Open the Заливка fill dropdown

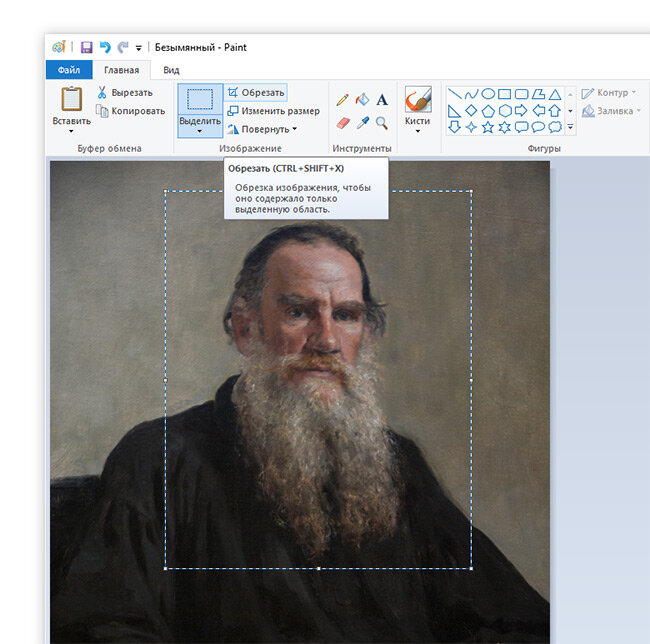[x=611, y=111]
